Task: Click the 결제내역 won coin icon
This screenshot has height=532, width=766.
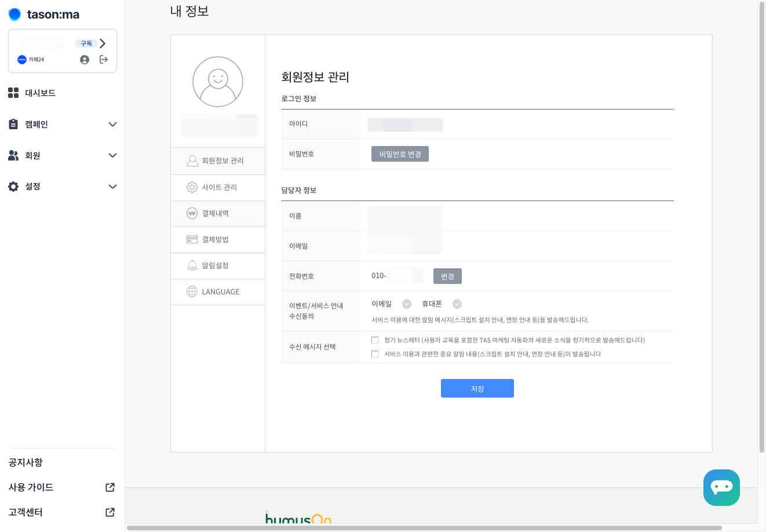Action: pyautogui.click(x=192, y=213)
